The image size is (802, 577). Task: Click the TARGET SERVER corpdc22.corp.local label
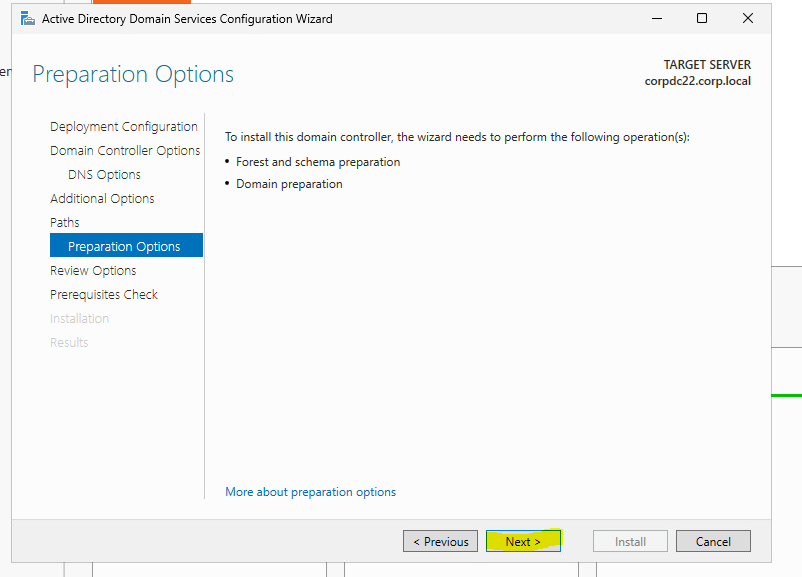(x=697, y=72)
